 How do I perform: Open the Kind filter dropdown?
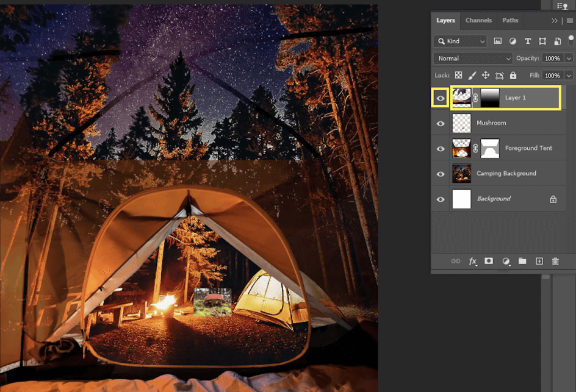461,41
